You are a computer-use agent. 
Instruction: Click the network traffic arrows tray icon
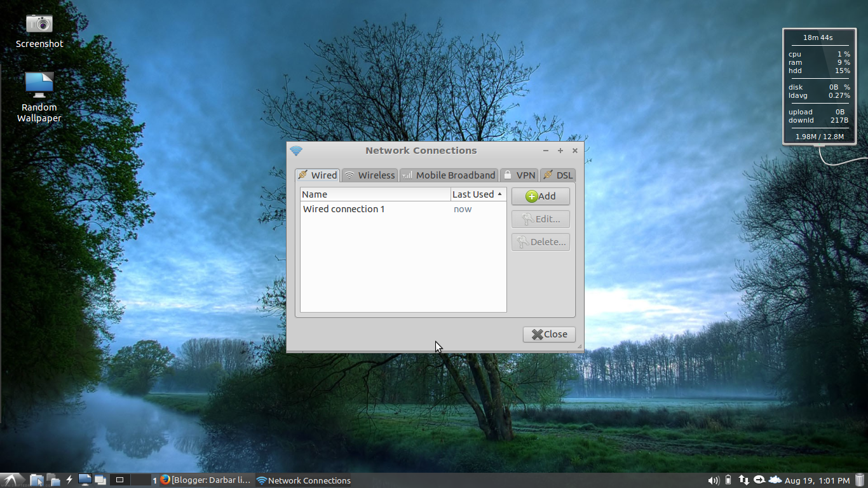744,480
